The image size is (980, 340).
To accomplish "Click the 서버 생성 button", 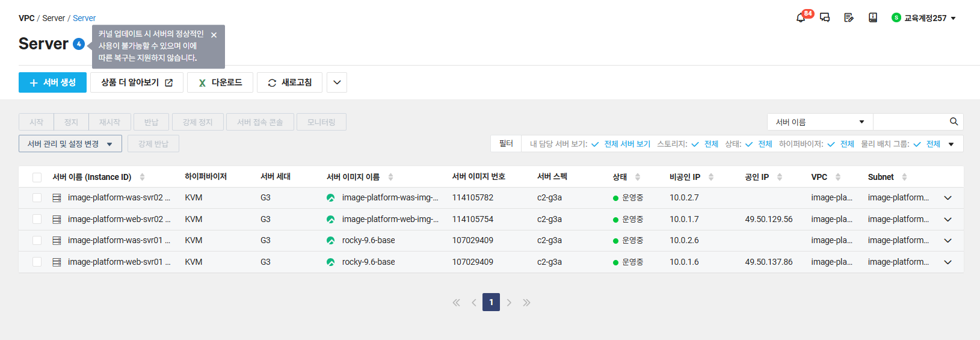I will [x=52, y=82].
